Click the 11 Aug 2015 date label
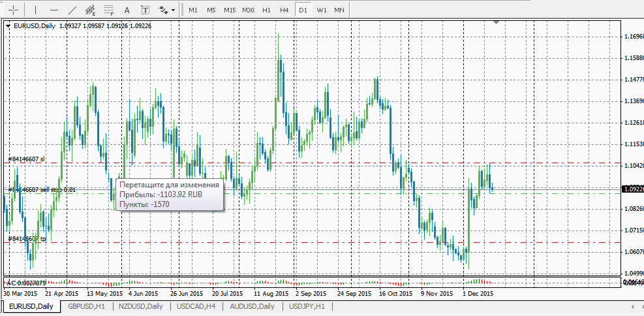The image size is (644, 316). pos(271,294)
